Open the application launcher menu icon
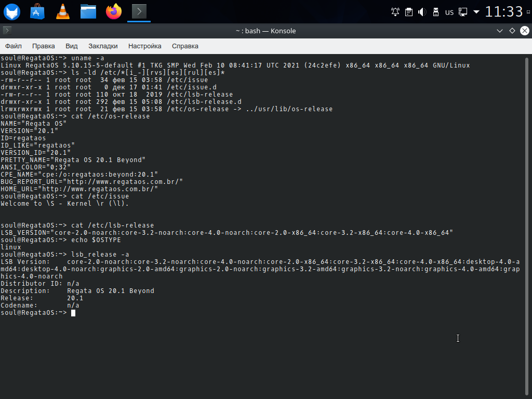Image resolution: width=532 pixels, height=399 pixels. (x=12, y=12)
